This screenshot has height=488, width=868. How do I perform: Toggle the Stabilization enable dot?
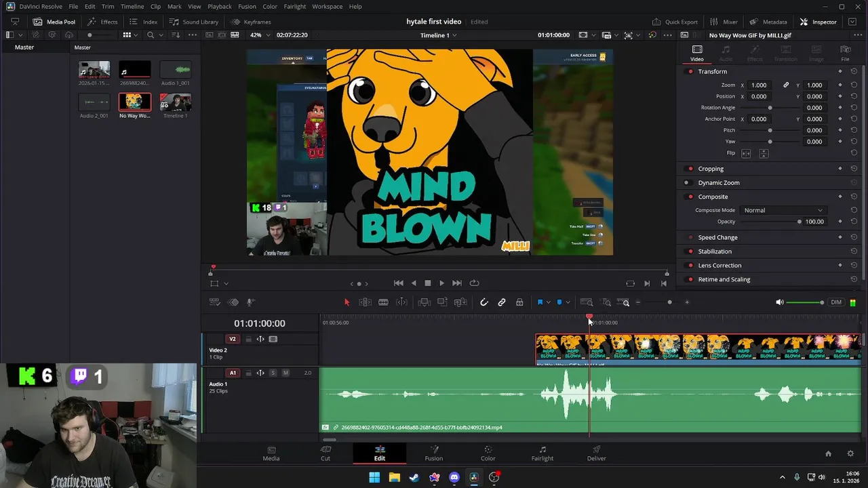[x=690, y=251]
